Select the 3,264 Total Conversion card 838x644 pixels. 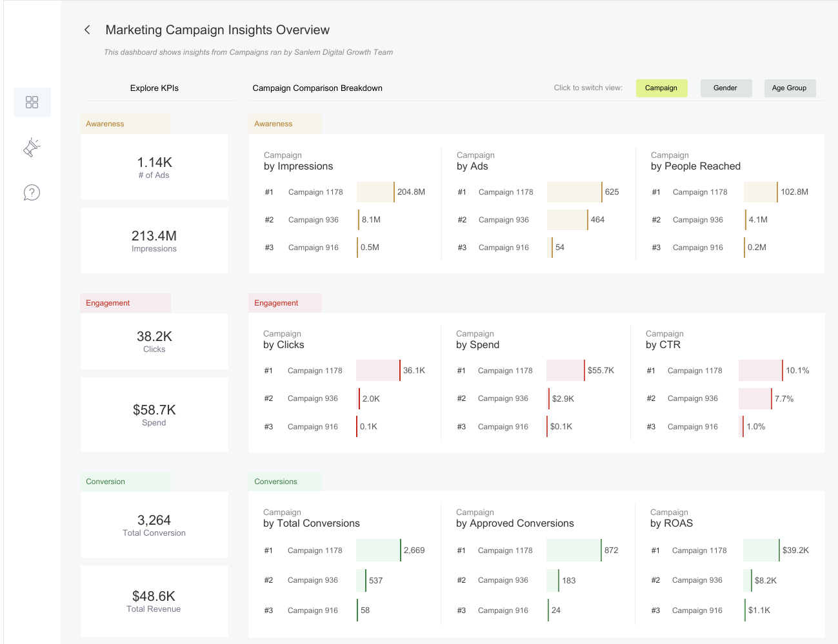[154, 525]
